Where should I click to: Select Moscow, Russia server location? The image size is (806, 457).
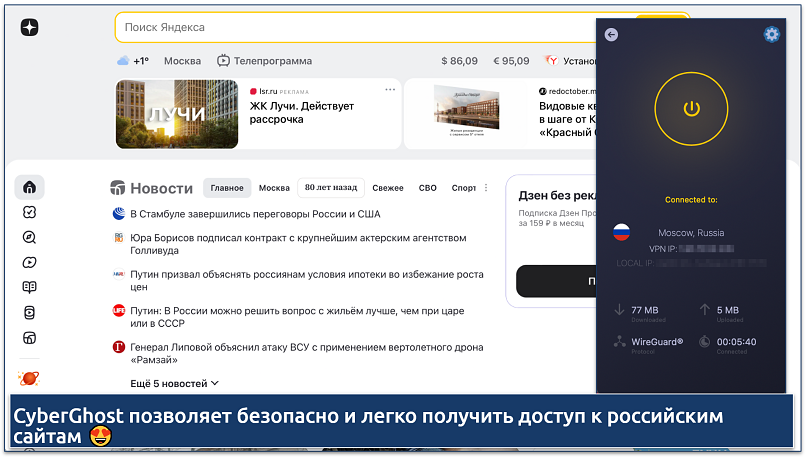[x=690, y=232]
